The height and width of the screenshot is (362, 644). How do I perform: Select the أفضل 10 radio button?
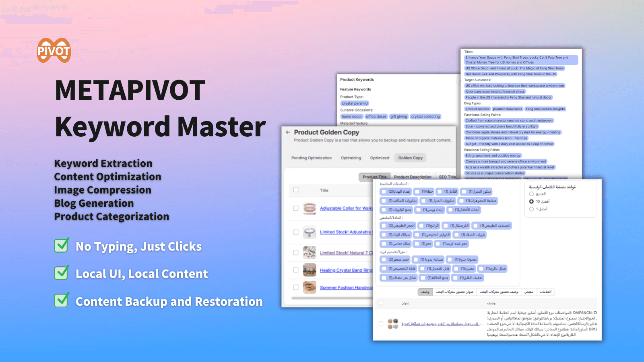pos(531,201)
